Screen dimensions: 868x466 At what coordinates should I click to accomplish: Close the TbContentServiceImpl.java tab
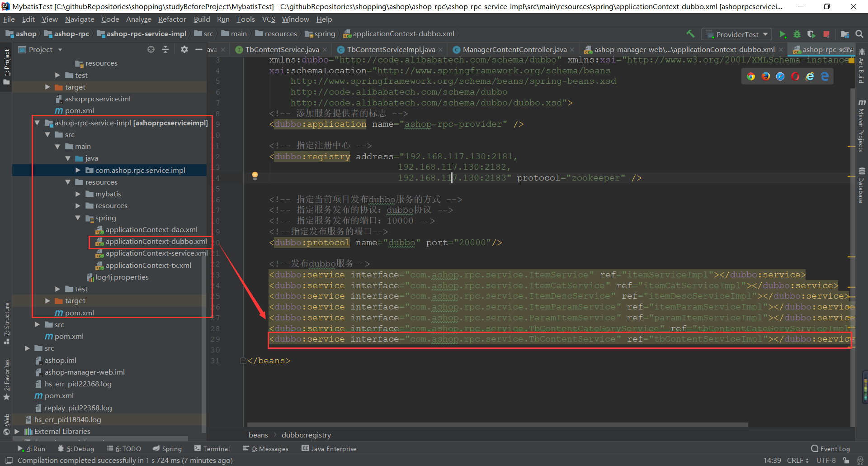point(441,50)
